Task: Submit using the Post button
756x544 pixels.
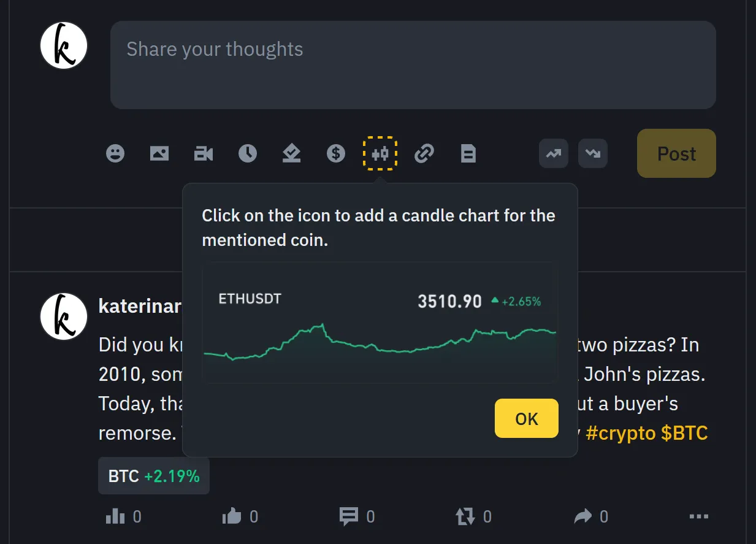Action: coord(676,153)
